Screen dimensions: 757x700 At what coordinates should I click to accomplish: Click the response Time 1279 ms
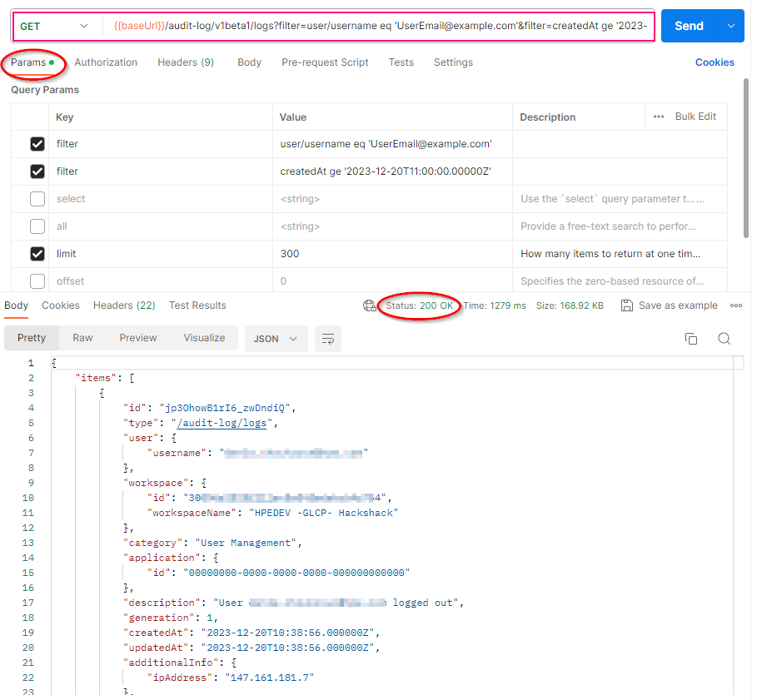[x=495, y=305]
